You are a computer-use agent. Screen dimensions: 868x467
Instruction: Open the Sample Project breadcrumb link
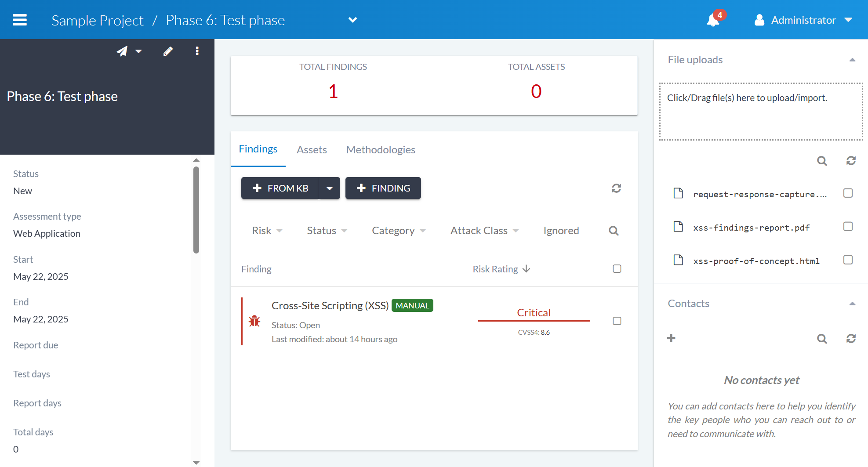[x=98, y=20]
